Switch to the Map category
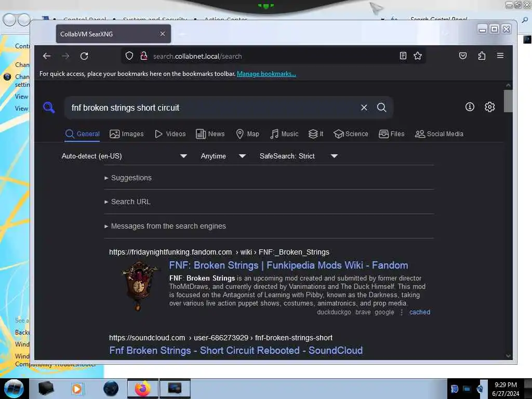532x399 pixels. coord(247,134)
